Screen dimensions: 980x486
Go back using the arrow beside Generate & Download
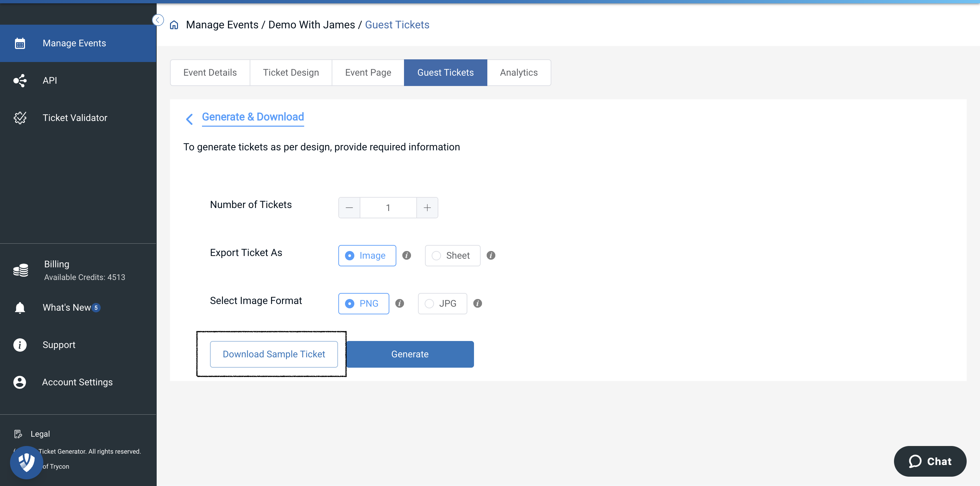[189, 119]
